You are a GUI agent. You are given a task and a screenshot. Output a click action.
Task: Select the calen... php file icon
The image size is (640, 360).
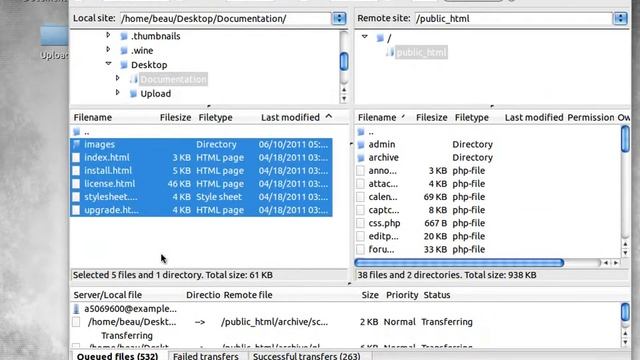pyautogui.click(x=360, y=197)
